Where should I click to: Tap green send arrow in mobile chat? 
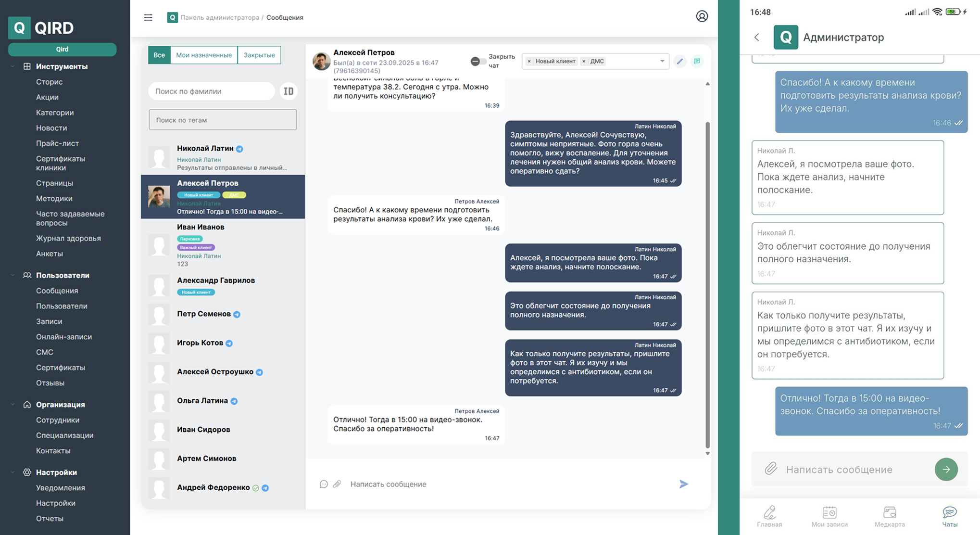click(x=946, y=469)
